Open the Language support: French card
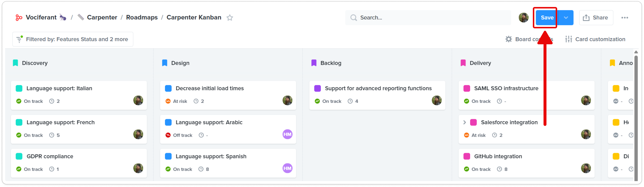Screen dimensions: 644x187 click(79, 129)
